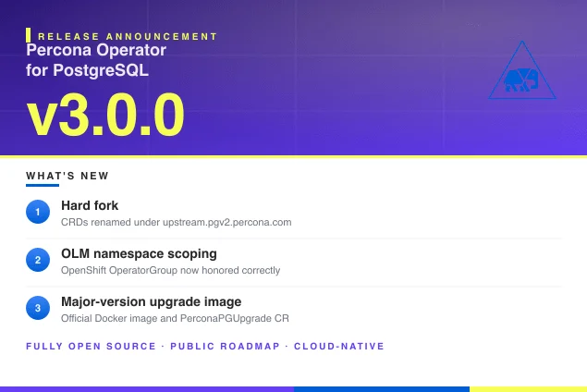The width and height of the screenshot is (587, 392).
Task: Click the number 2 circle badge
Action: coord(38,260)
